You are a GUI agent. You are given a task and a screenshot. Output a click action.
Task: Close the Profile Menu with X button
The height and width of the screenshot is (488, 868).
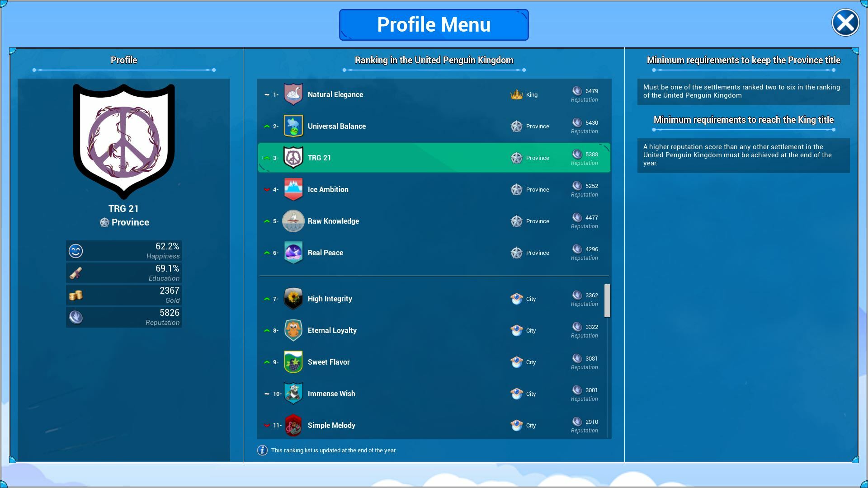click(x=845, y=23)
